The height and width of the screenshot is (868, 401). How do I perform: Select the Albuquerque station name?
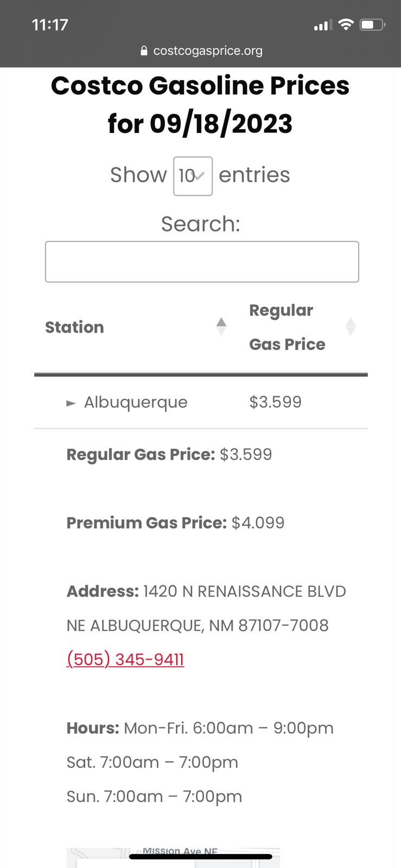pos(136,403)
